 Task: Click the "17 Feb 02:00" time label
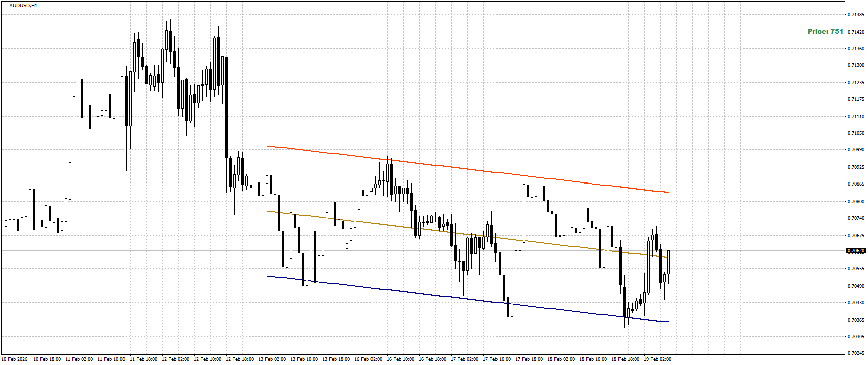tap(465, 359)
